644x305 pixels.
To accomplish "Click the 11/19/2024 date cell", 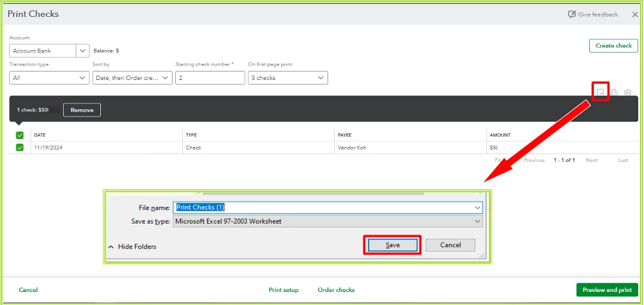I will 48,148.
